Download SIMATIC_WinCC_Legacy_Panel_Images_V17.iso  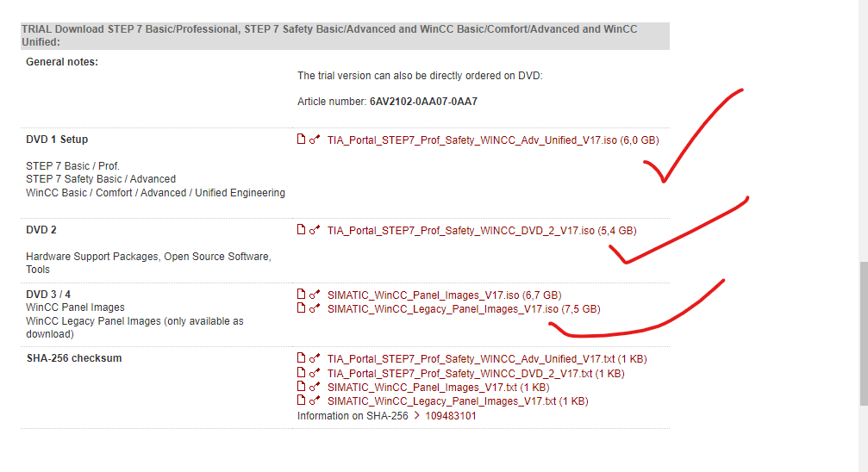pyautogui.click(x=442, y=309)
